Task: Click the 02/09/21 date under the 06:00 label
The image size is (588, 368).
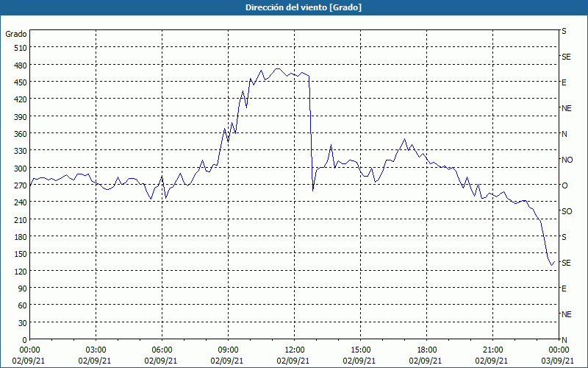Action: [161, 361]
